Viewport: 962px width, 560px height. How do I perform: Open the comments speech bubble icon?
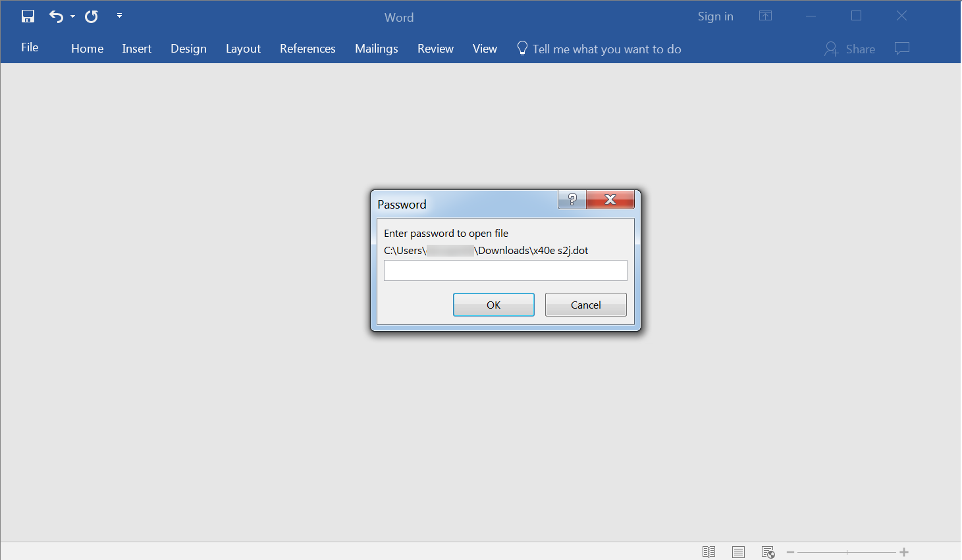pyautogui.click(x=902, y=49)
